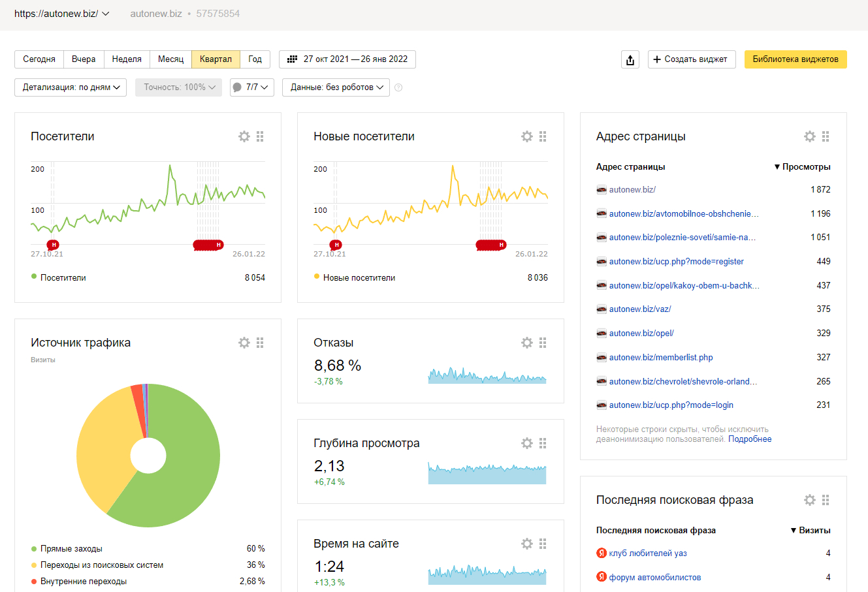Open the site selector dropdown https://autonew.biz/

coord(61,14)
